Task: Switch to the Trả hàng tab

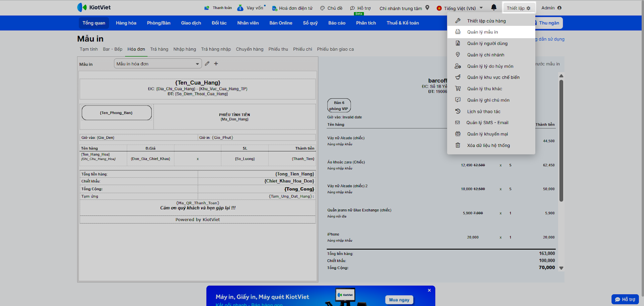Action: coord(159,49)
